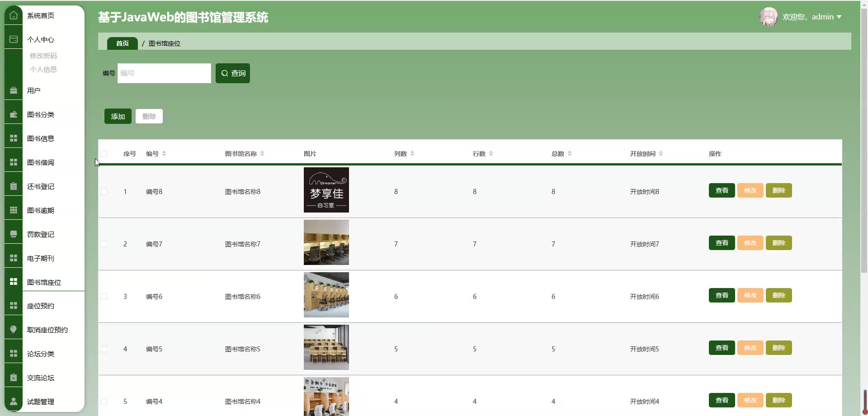The width and height of the screenshot is (868, 416).
Task: Click the green 添加 button
Action: click(118, 116)
